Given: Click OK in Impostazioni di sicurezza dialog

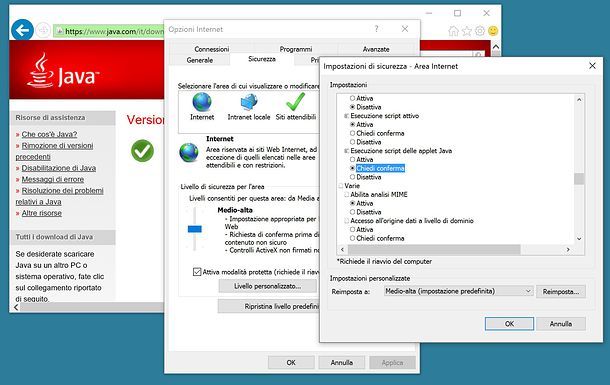Looking at the screenshot, I should tap(509, 324).
